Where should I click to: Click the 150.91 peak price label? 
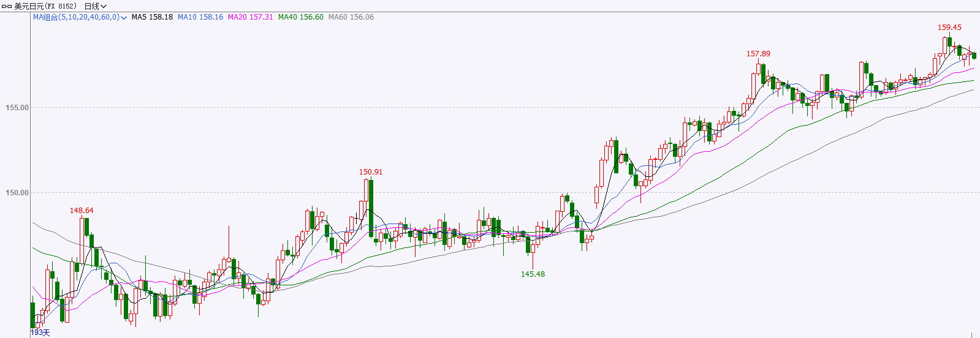[x=371, y=172]
